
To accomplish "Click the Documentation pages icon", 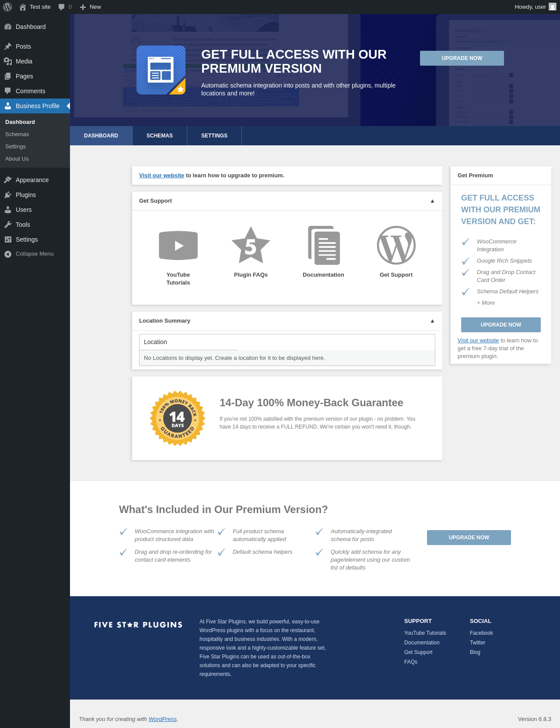I will click(x=324, y=245).
